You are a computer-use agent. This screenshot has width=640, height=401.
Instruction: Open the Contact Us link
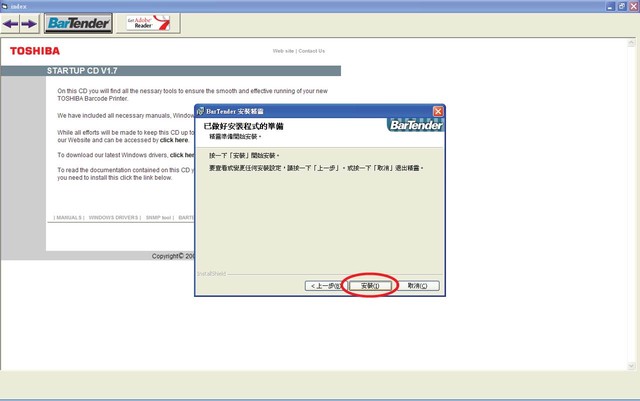point(311,51)
